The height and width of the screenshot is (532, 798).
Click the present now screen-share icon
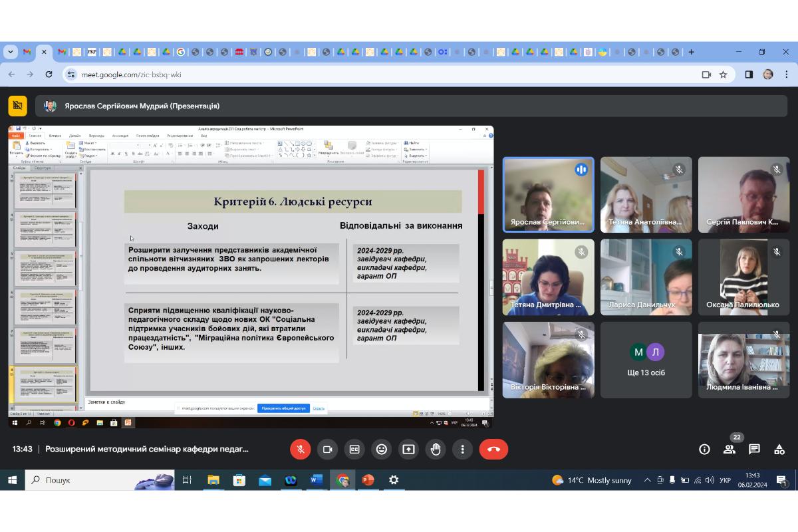click(x=408, y=450)
